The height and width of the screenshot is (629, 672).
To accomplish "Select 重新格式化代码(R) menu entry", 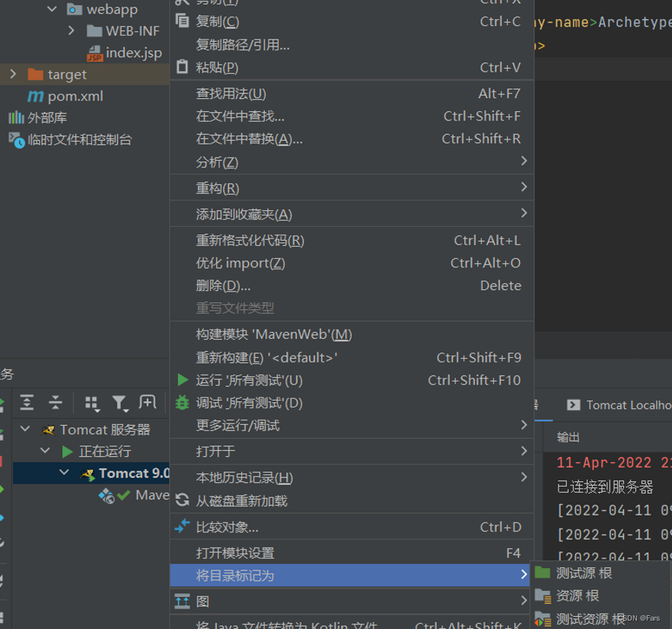I will [x=352, y=241].
